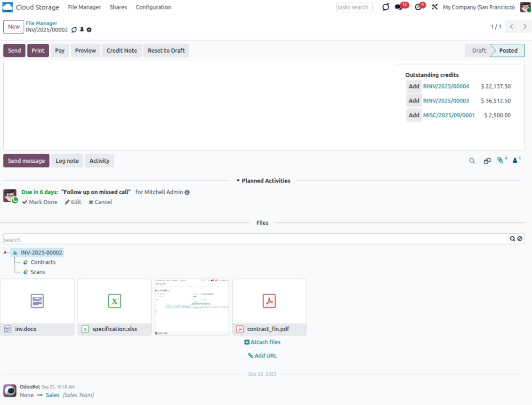532x405 pixels.
Task: Click the gear icon next to INV/2025/00002
Action: [89, 30]
